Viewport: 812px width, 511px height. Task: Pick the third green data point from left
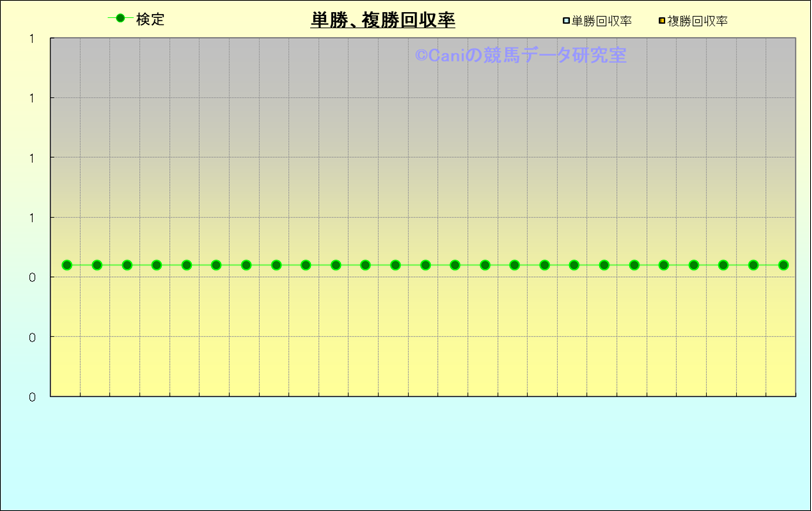127,265
